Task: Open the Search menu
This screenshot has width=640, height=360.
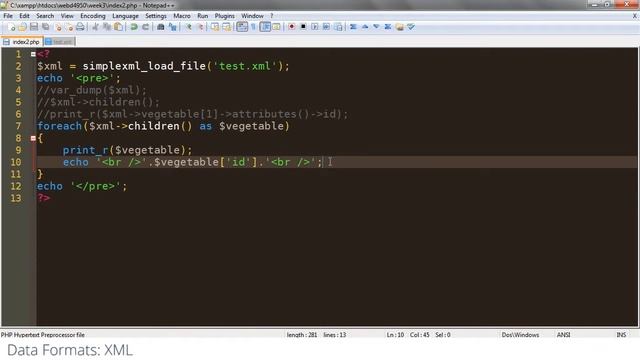Action: [45, 16]
